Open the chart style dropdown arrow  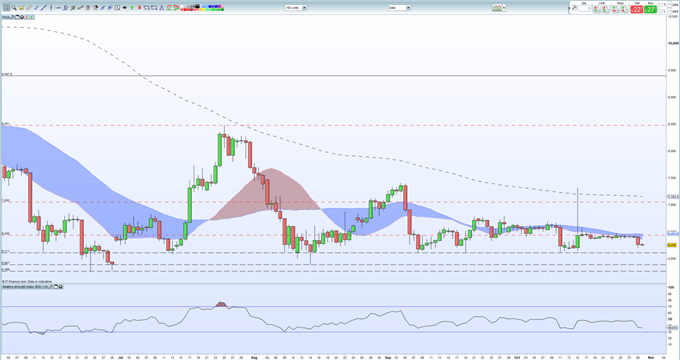coord(504,8)
